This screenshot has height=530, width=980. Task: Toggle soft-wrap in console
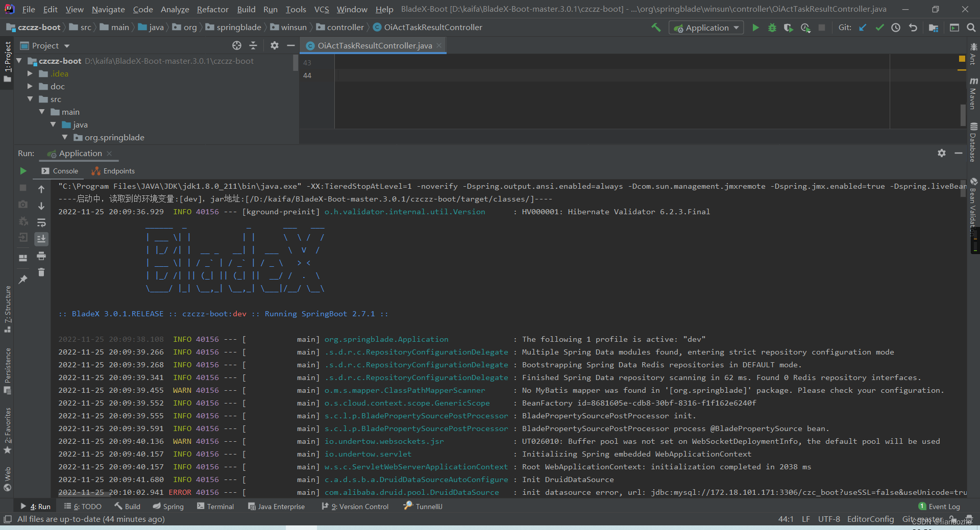(x=41, y=222)
